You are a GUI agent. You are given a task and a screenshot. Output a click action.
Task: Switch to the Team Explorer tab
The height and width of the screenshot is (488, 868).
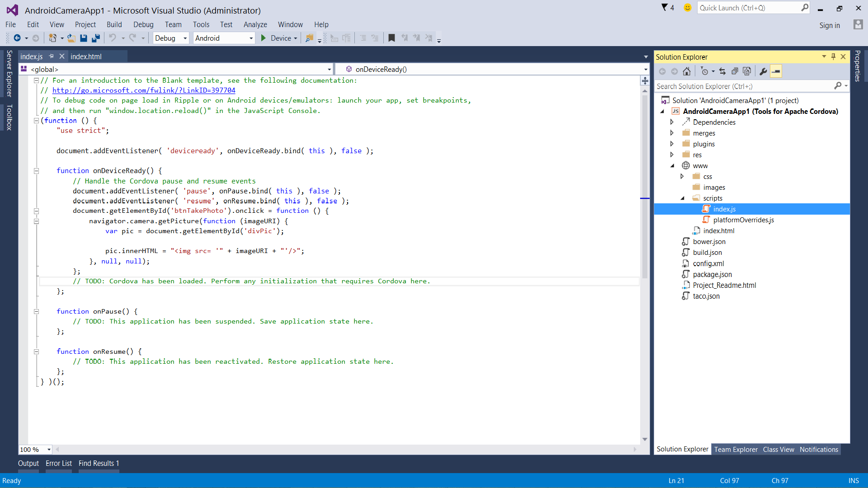coord(736,449)
